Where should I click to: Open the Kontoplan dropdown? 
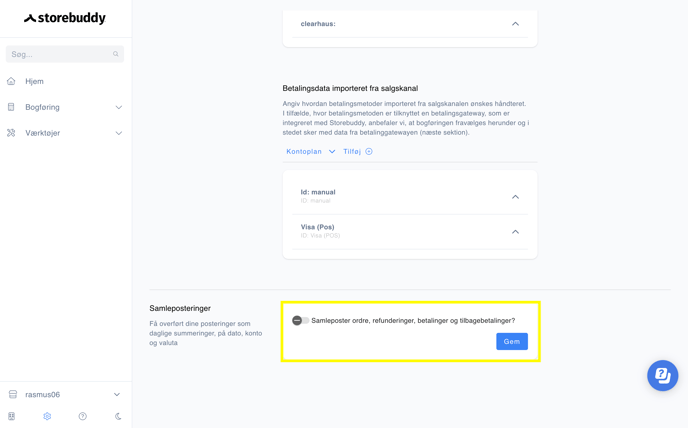click(x=311, y=151)
